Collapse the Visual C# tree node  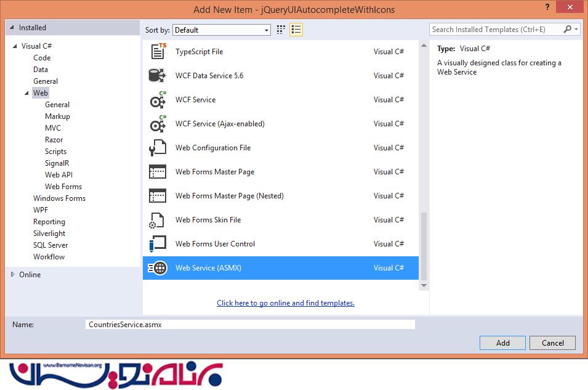[x=15, y=46]
